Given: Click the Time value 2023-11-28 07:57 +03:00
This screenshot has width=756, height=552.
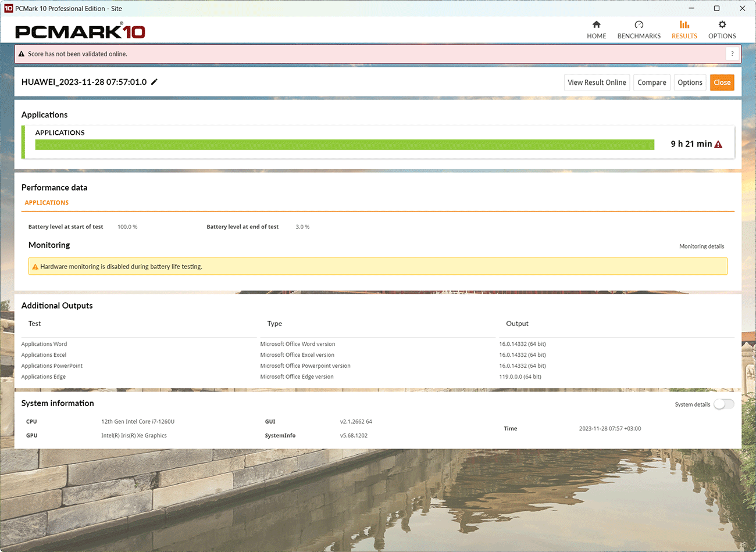Looking at the screenshot, I should (610, 429).
